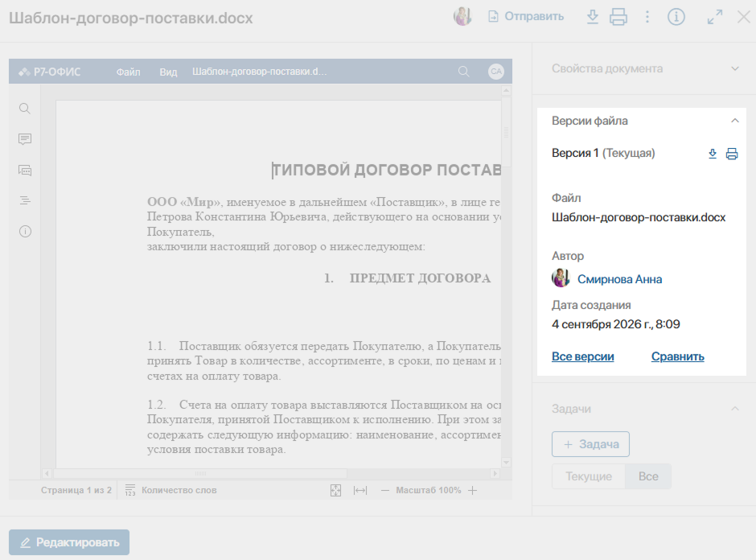Open the Вид menu in the editor
Screen dimensions: 756x560
point(168,72)
